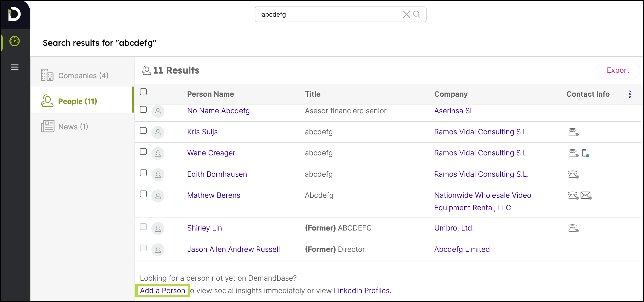Open Kris Suijs profile link
Viewport: 644px width, 302px height.
[202, 132]
